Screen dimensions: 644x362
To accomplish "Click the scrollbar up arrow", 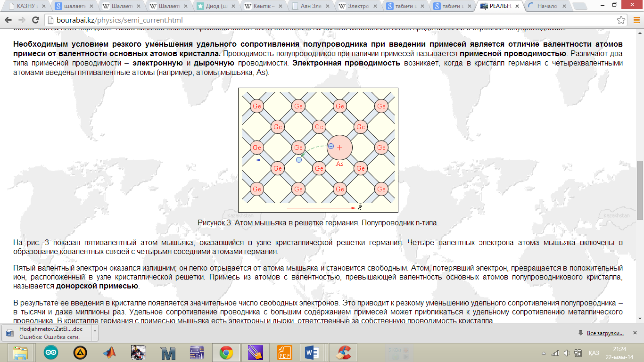I will tap(640, 33).
